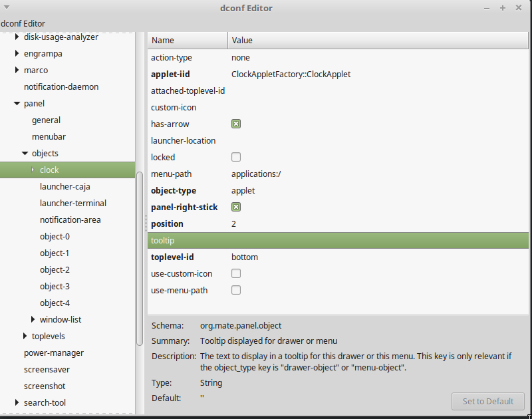Expand the toplevels tree node
532x419 pixels.
click(x=24, y=336)
